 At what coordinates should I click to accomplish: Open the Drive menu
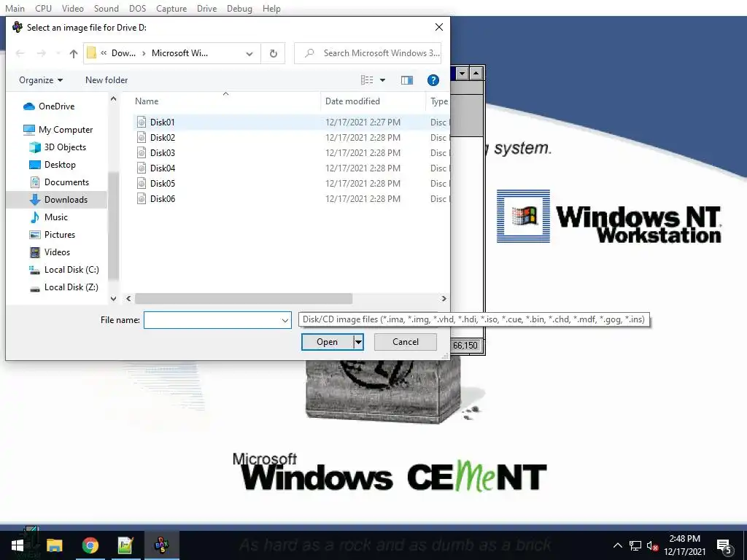coord(206,9)
